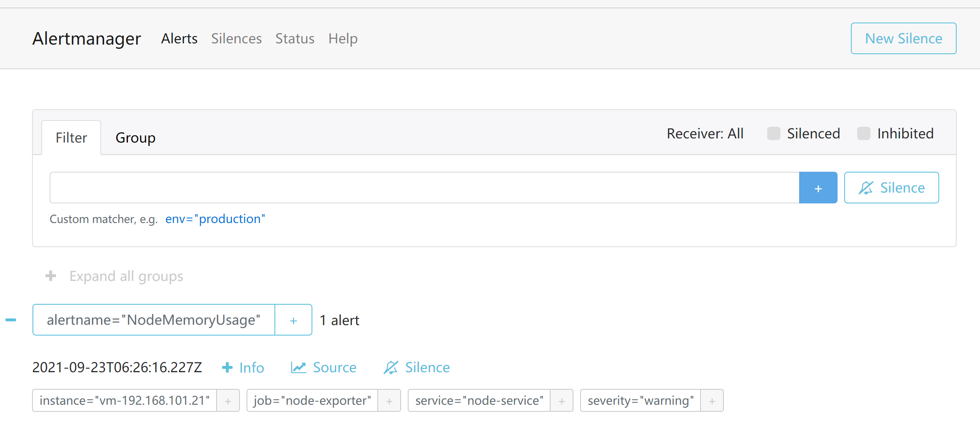Click the Silence button beside filter input
Viewport: 980px width, 441px height.
891,188
